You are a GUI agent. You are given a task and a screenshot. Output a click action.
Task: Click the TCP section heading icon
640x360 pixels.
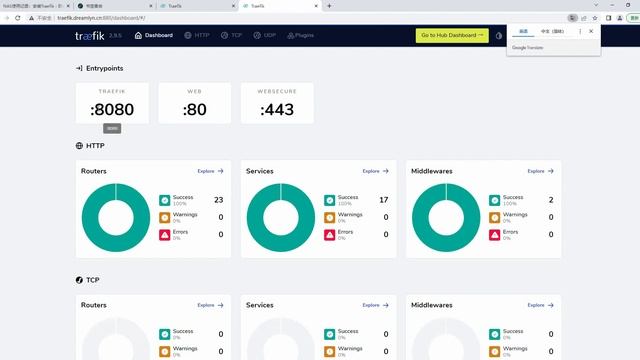point(79,280)
